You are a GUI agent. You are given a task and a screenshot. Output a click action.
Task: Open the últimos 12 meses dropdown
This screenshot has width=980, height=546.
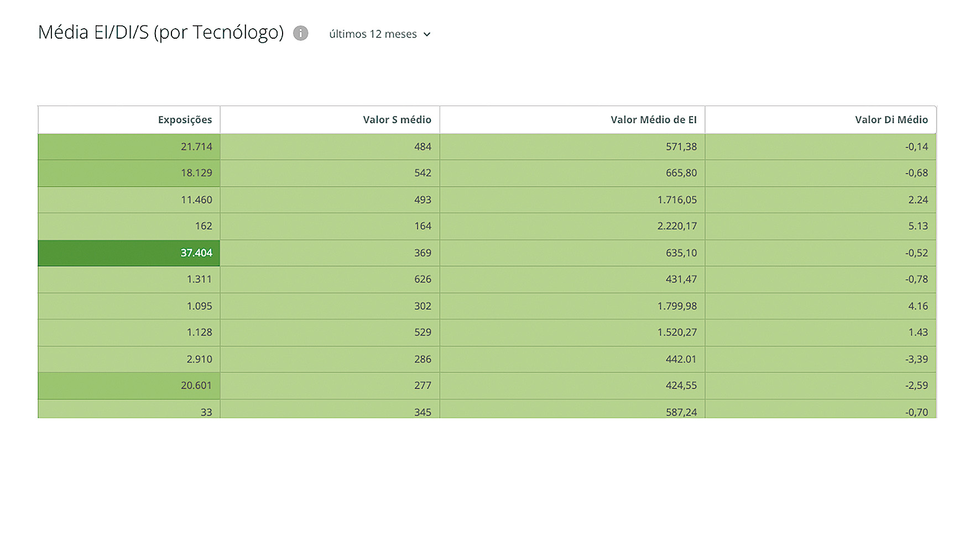pos(380,34)
